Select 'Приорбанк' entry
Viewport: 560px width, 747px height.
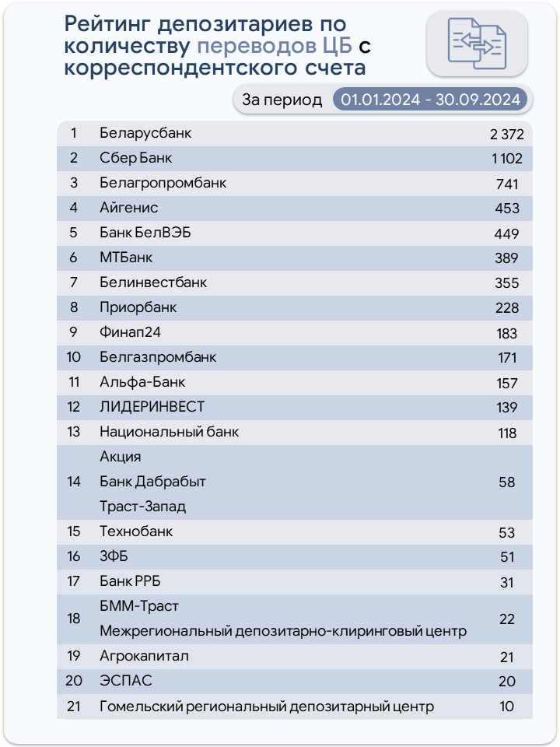138,307
